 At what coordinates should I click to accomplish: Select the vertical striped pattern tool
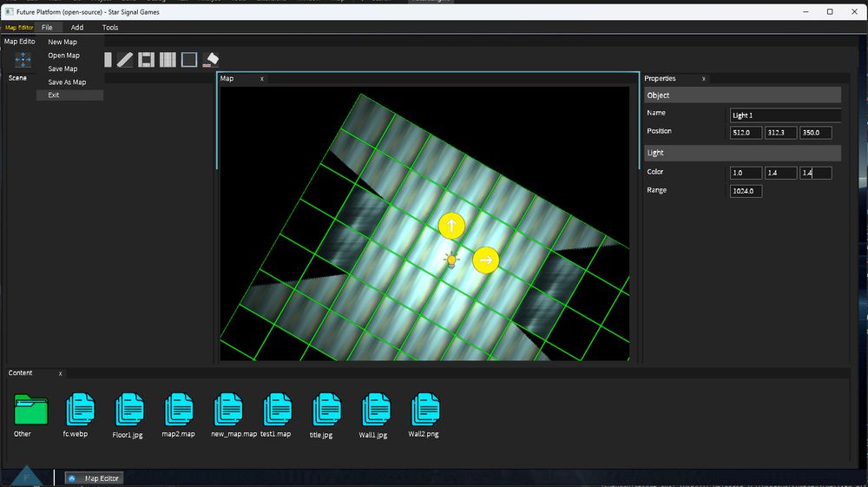point(168,60)
